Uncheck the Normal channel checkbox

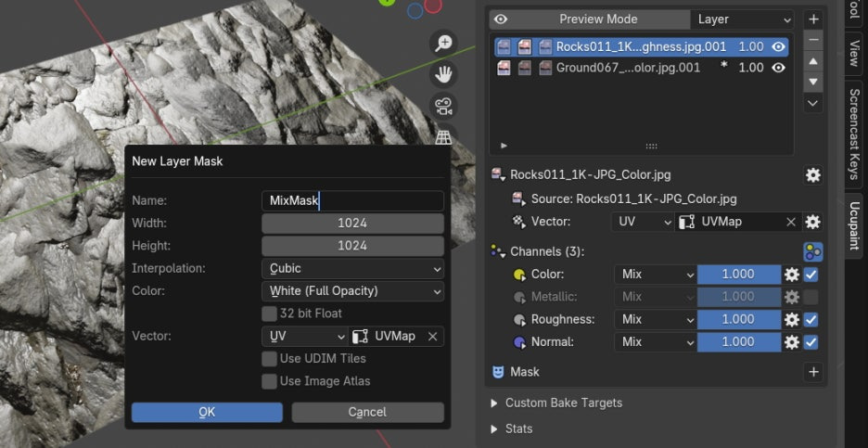point(811,342)
